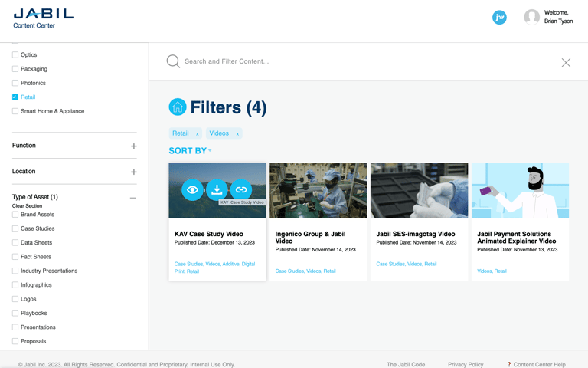The image size is (588, 368).
Task: Open the blue jw circle icon
Action: click(x=499, y=18)
